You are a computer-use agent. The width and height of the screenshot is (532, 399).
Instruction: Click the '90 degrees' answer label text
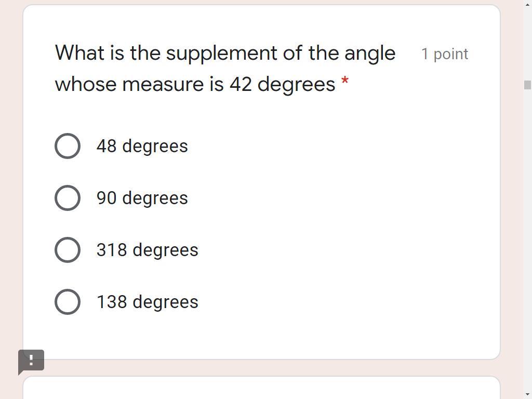pyautogui.click(x=142, y=198)
